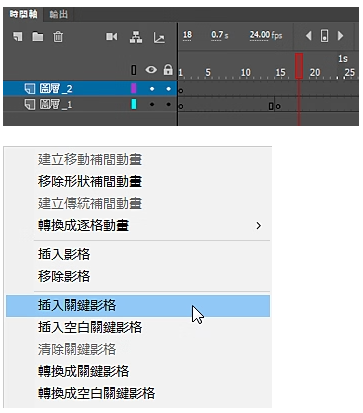Image resolution: width=363 pixels, height=413 pixels.
Task: Choose 轉換成空白關鍵影格 from menu
Action: tap(96, 393)
